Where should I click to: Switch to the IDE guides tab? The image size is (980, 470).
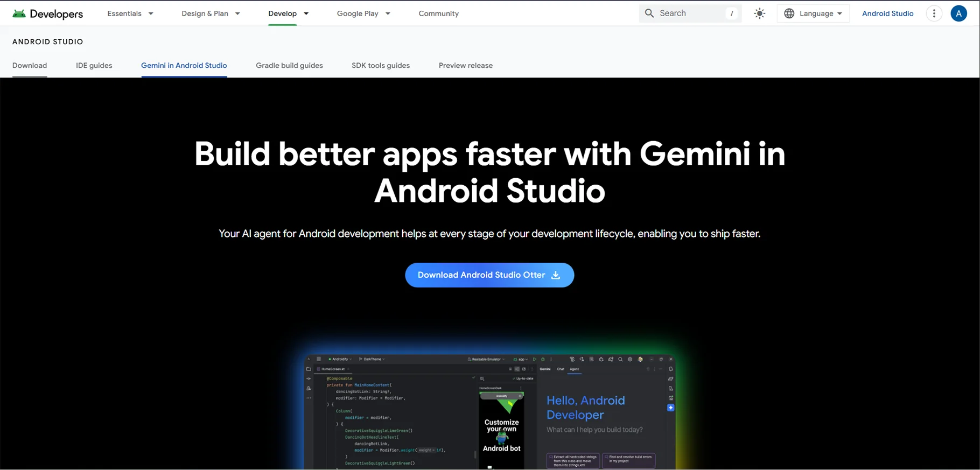point(94,66)
